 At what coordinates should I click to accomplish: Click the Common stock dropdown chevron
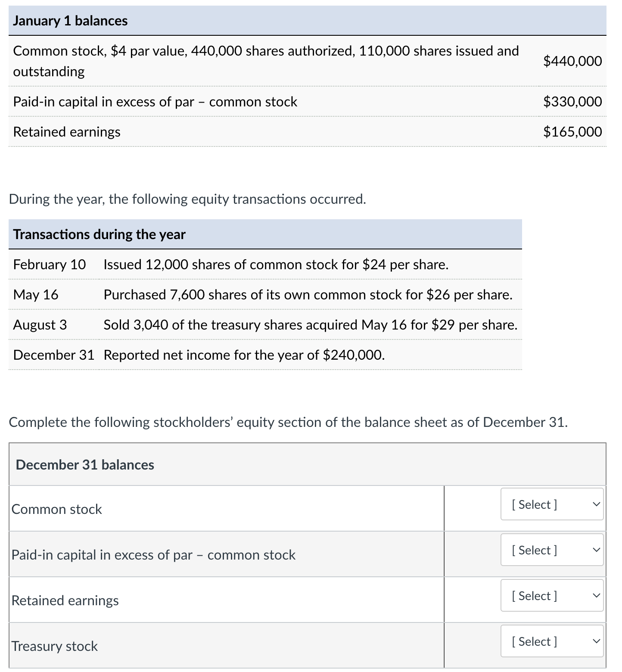596,504
